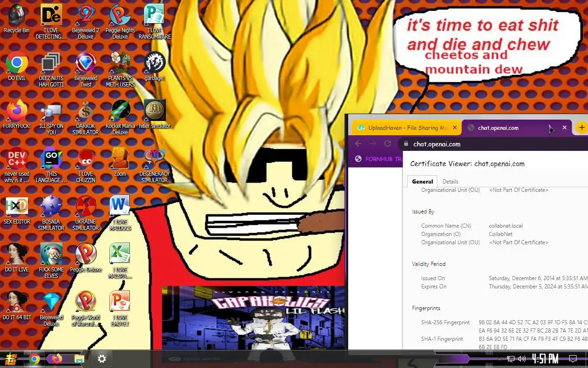Launch Peggle Nights Deluxe shortcut
The height and width of the screenshot is (368, 588).
coord(120,21)
